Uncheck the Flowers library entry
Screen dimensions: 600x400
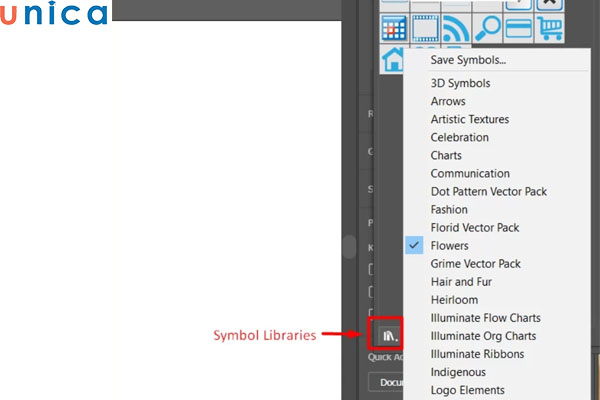point(449,246)
